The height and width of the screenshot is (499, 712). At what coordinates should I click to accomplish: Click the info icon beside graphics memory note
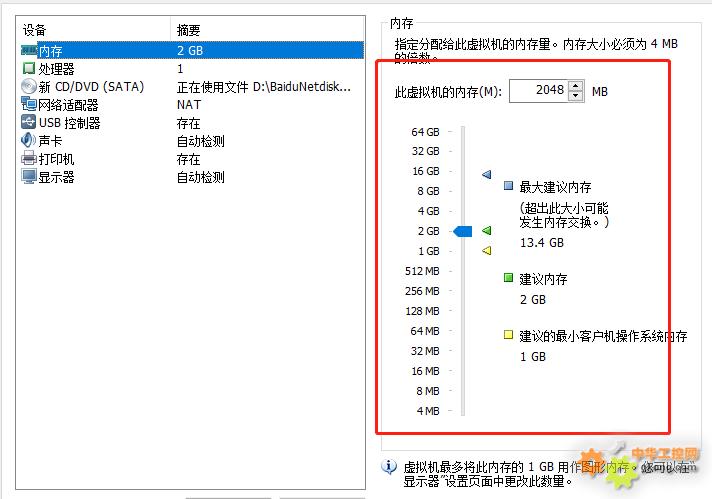[389, 466]
